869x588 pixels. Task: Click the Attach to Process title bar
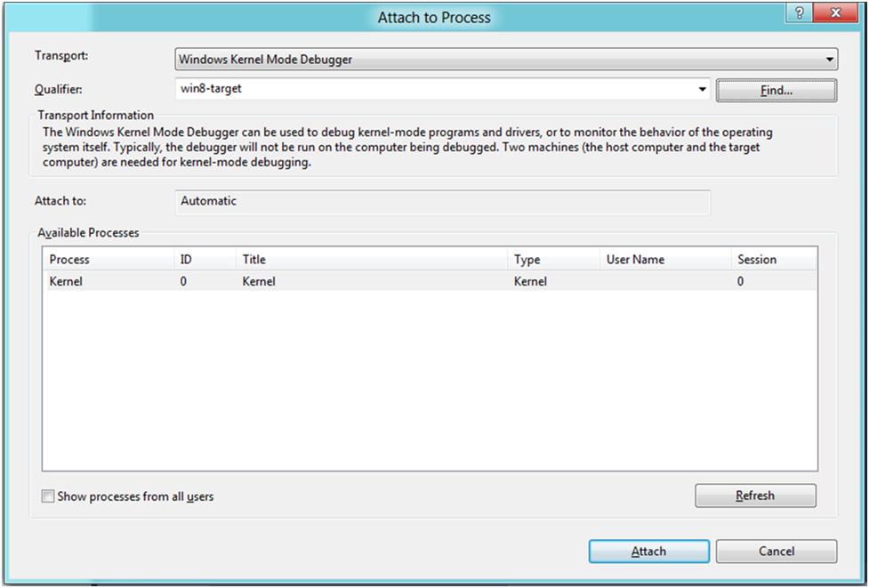coord(433,17)
